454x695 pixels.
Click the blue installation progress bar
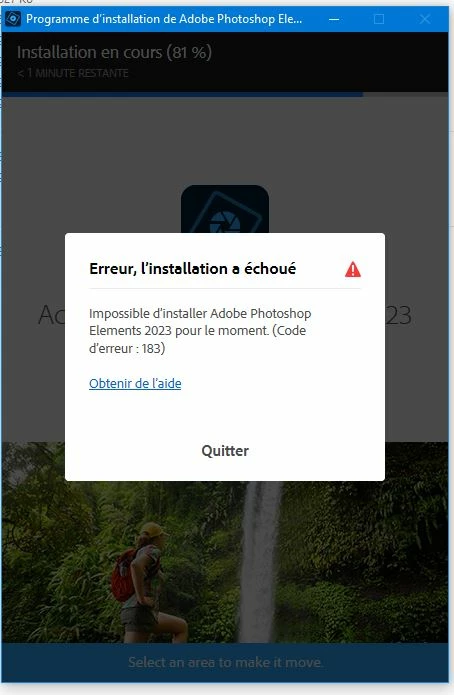click(x=182, y=94)
